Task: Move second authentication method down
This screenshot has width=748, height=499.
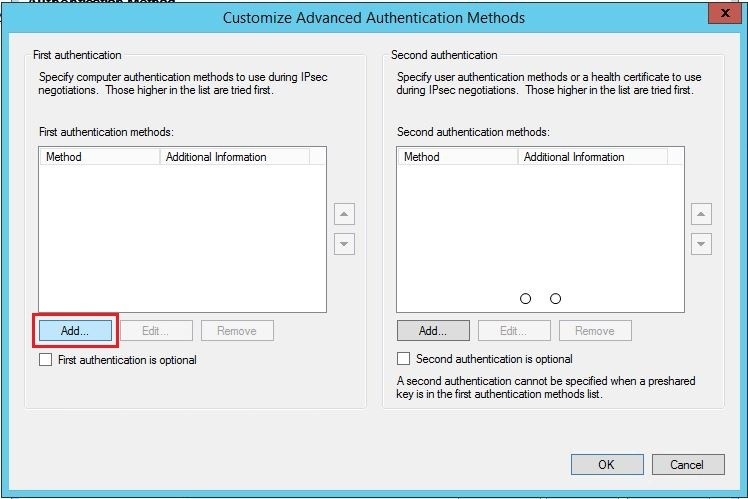Action: 701,244
